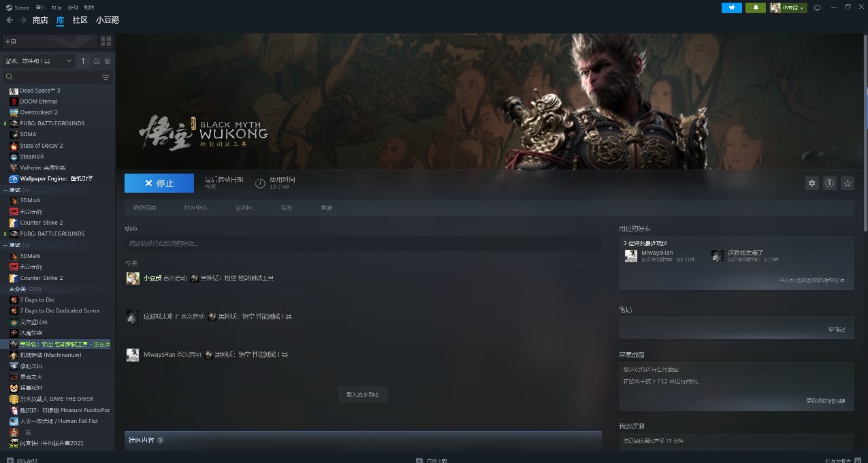868x463 pixels.
Task: Select the running 黑神话 benchmark tool entry
Action: [x=60, y=344]
